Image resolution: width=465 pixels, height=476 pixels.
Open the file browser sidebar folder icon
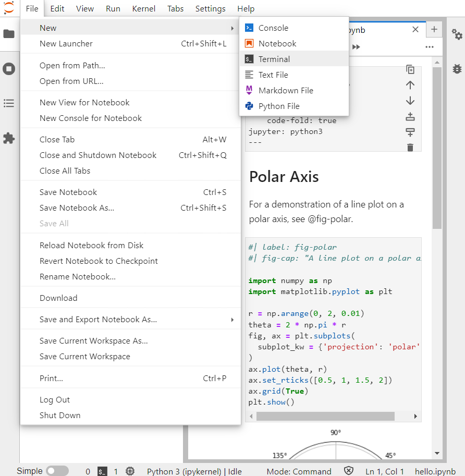point(9,34)
